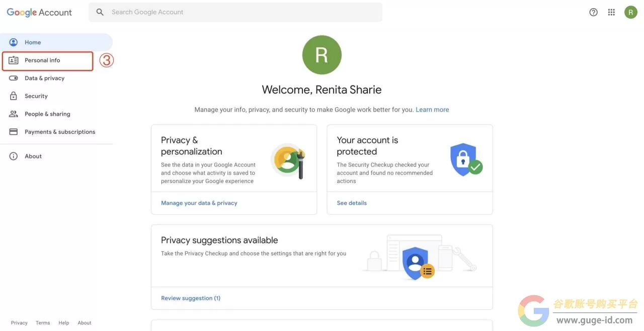Click the Welcome, Renita Sharie heading
The height and width of the screenshot is (331, 644).
[322, 90]
